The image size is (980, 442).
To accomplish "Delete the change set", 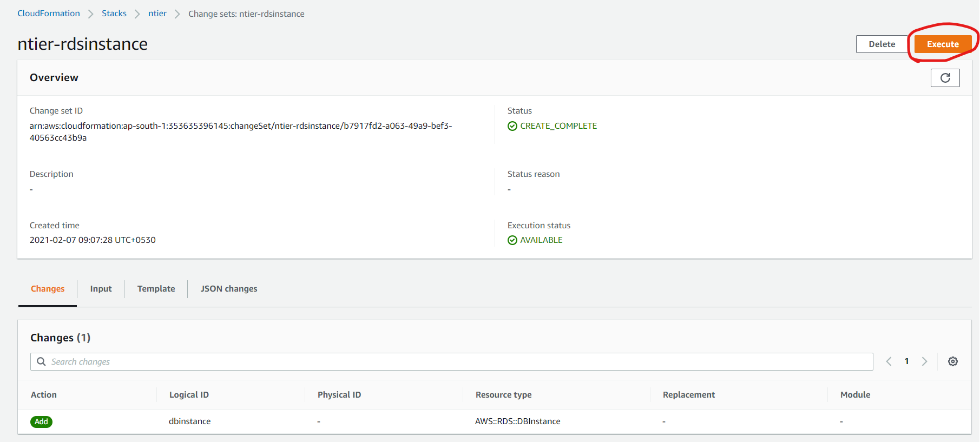I will click(882, 44).
